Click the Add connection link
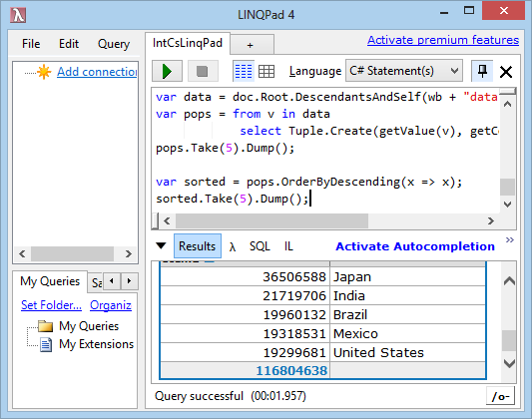 point(97,72)
